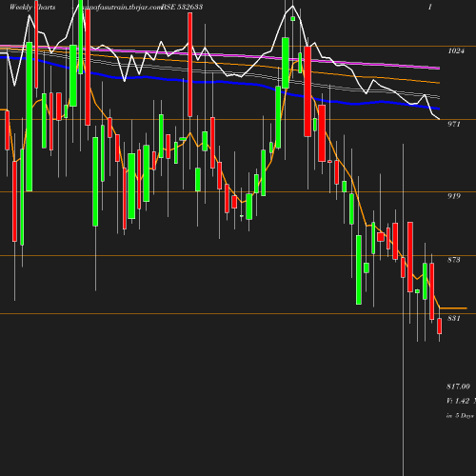
Task: Select the 919 price axis label
Action: (454, 196)
